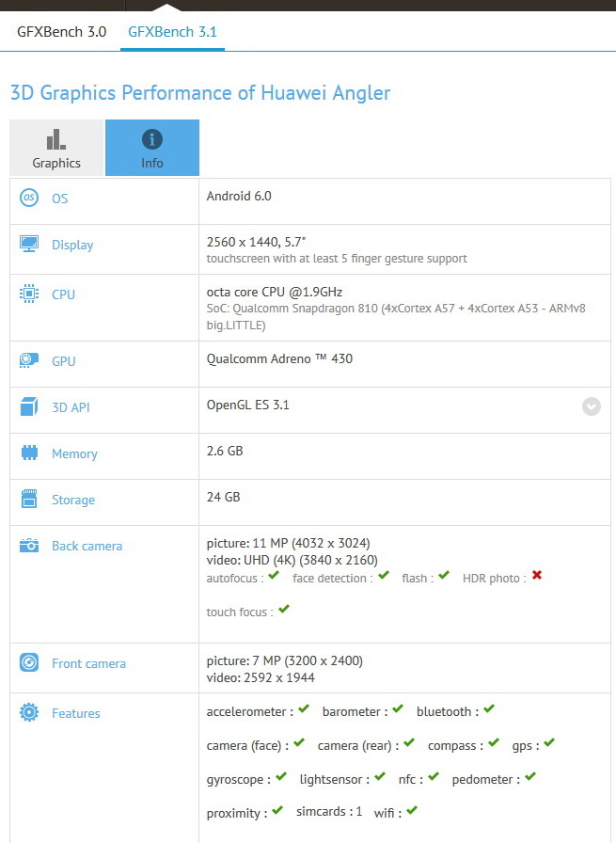Click the 3D API cube icon

click(x=29, y=406)
